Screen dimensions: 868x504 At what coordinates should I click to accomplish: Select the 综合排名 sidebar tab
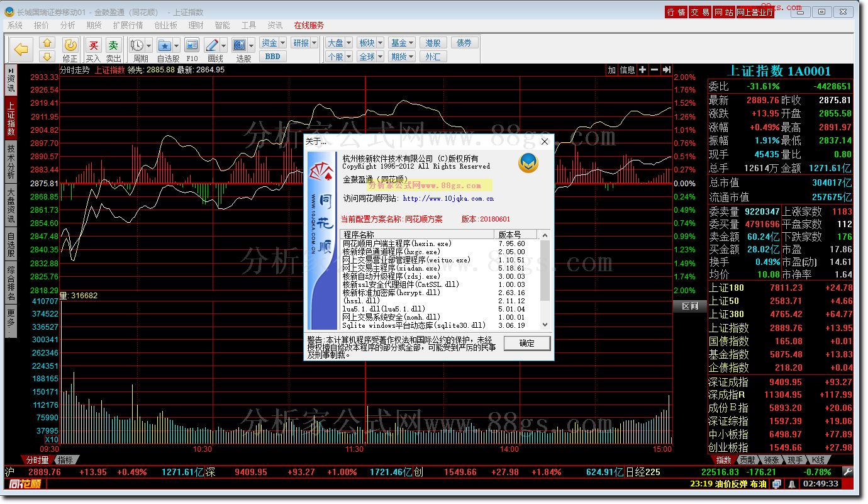coord(11,283)
